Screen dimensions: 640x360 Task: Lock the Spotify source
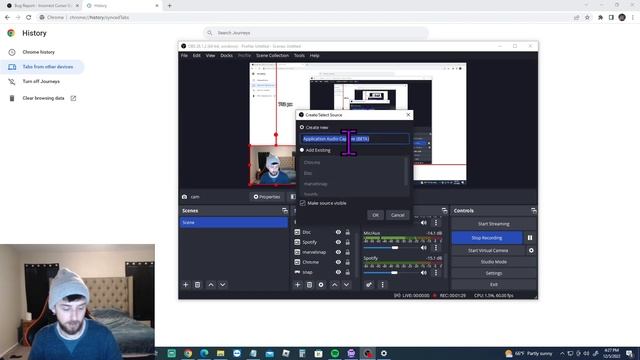click(348, 242)
